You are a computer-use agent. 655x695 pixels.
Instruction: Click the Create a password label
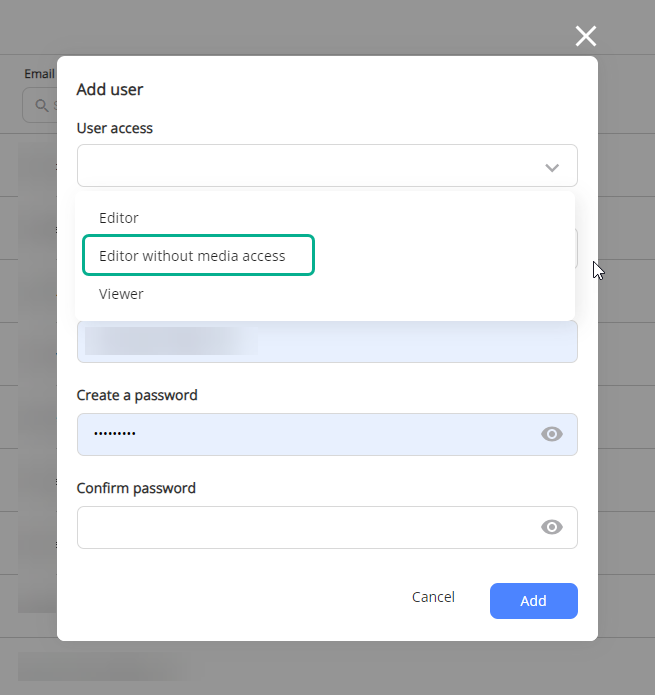click(x=137, y=395)
